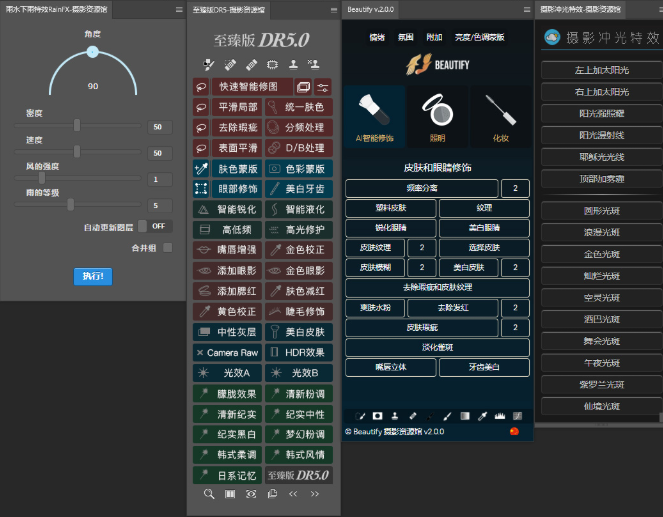
Task: Click the magnifier icon at DR5 panel bottom
Action: pyautogui.click(x=209, y=494)
